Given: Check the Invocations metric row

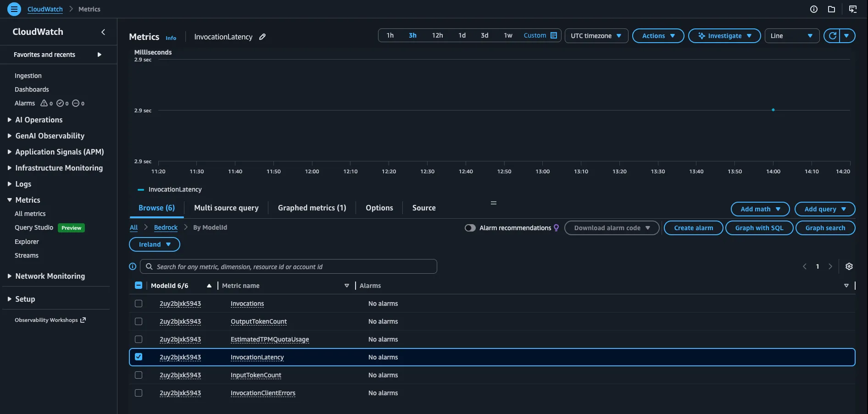Looking at the screenshot, I should point(139,304).
